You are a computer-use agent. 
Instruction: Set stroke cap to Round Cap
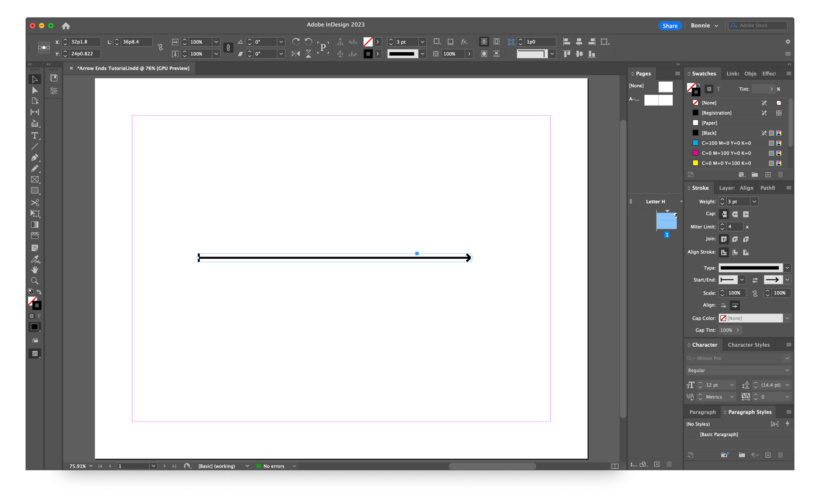click(x=735, y=214)
